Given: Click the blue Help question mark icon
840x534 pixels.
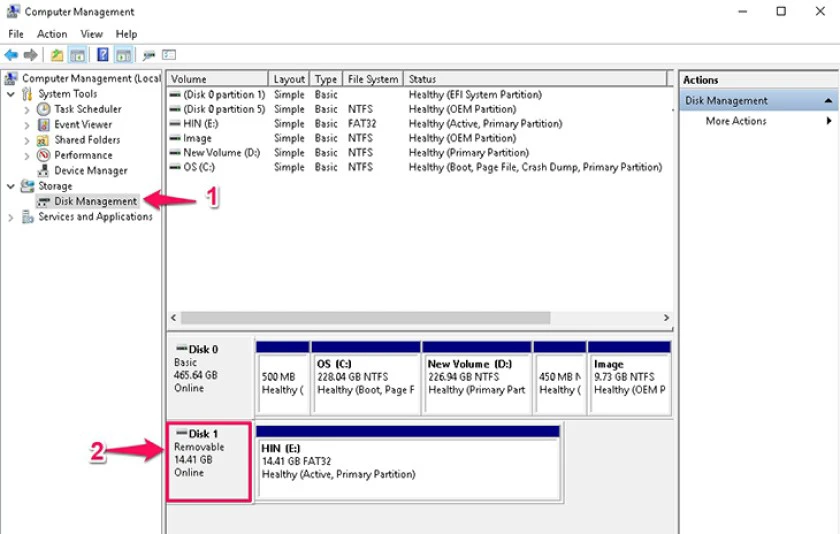Looking at the screenshot, I should (102, 55).
